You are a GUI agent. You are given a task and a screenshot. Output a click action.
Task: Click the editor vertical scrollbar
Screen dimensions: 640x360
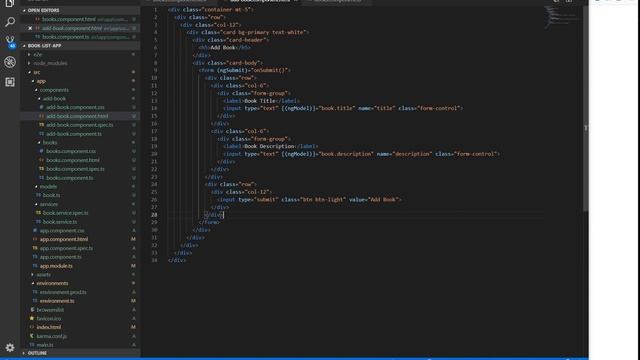pos(586,109)
